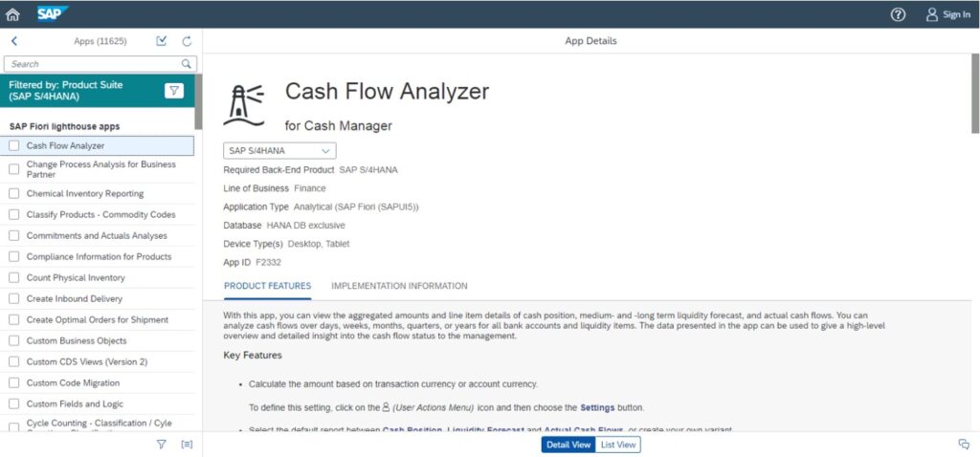
Task: Tick the Chemical Inventory Reporting checkbox
Action: pos(14,194)
